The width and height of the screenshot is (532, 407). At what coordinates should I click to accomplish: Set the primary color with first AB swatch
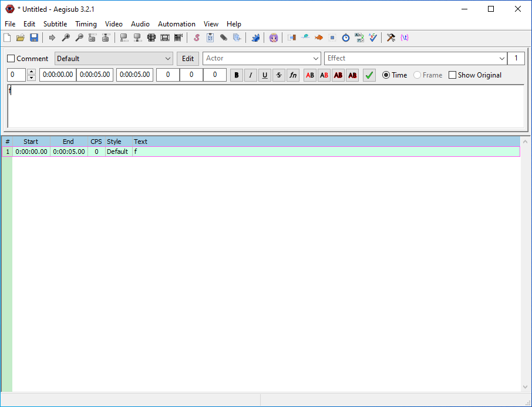[x=309, y=75]
